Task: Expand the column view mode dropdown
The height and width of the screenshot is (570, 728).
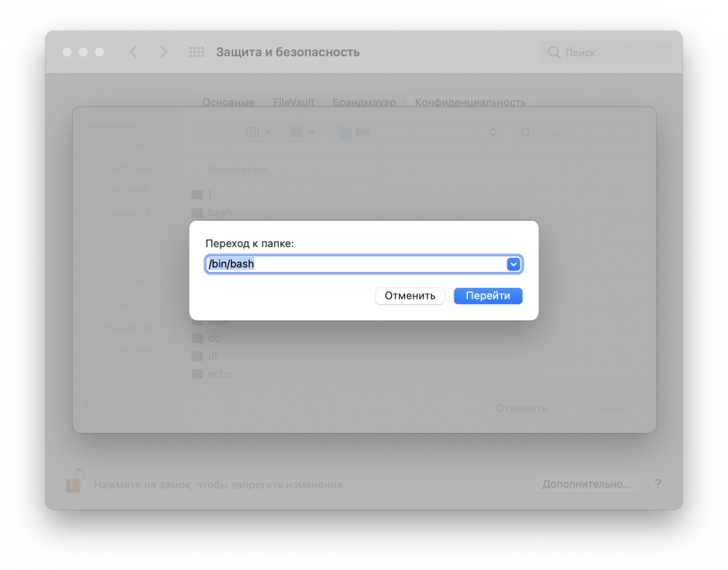Action: [259, 132]
